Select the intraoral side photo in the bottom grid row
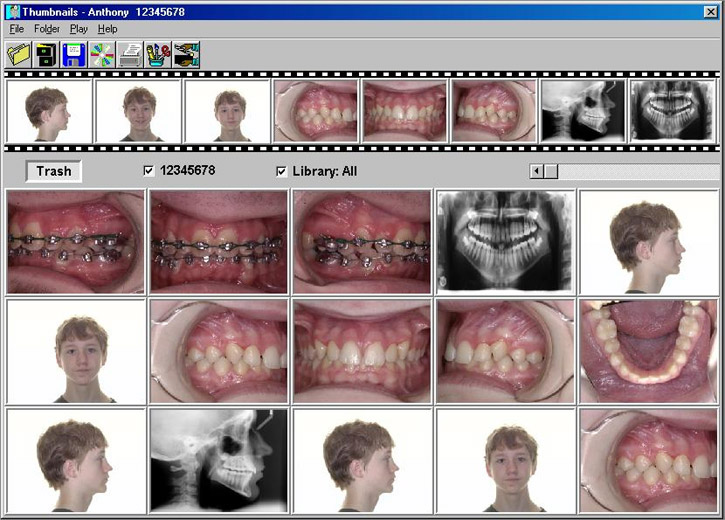This screenshot has height=520, width=725. click(649, 461)
